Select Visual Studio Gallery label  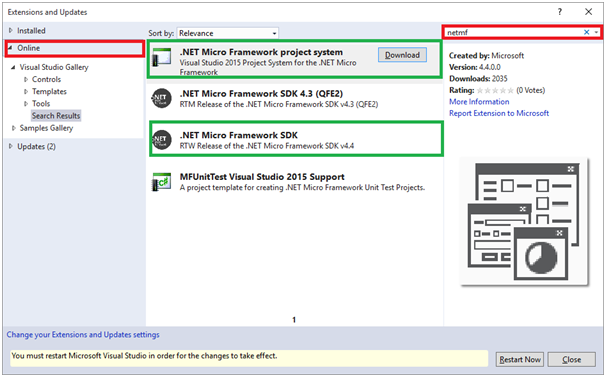pyautogui.click(x=54, y=67)
